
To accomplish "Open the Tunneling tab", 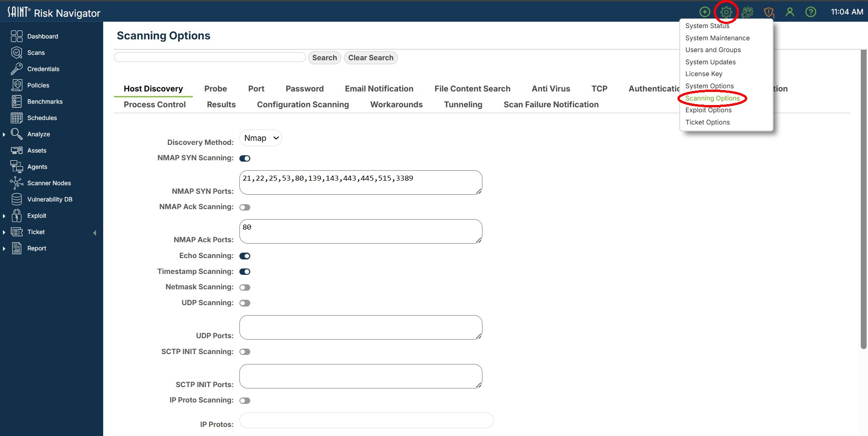I will pos(463,105).
